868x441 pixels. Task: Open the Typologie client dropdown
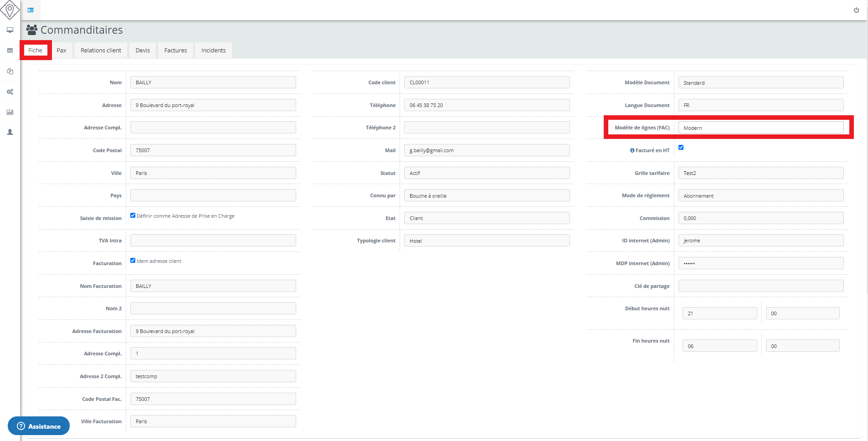[x=486, y=241]
